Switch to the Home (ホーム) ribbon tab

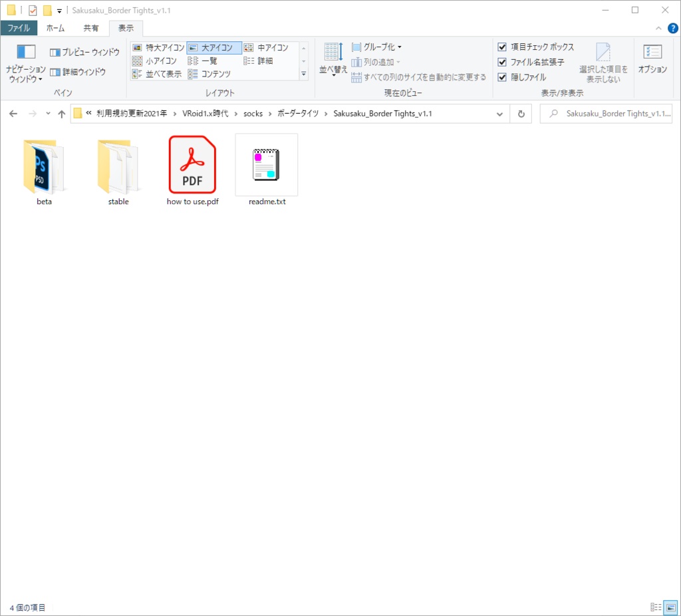click(x=55, y=28)
